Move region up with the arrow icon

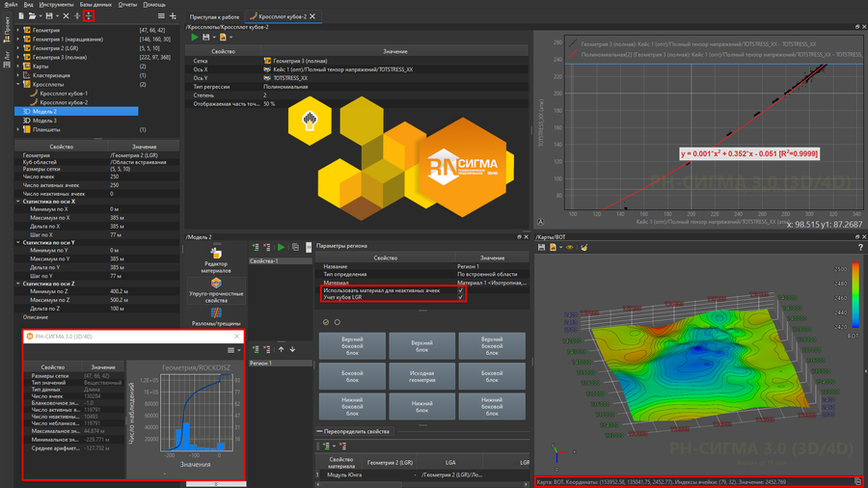pos(281,349)
